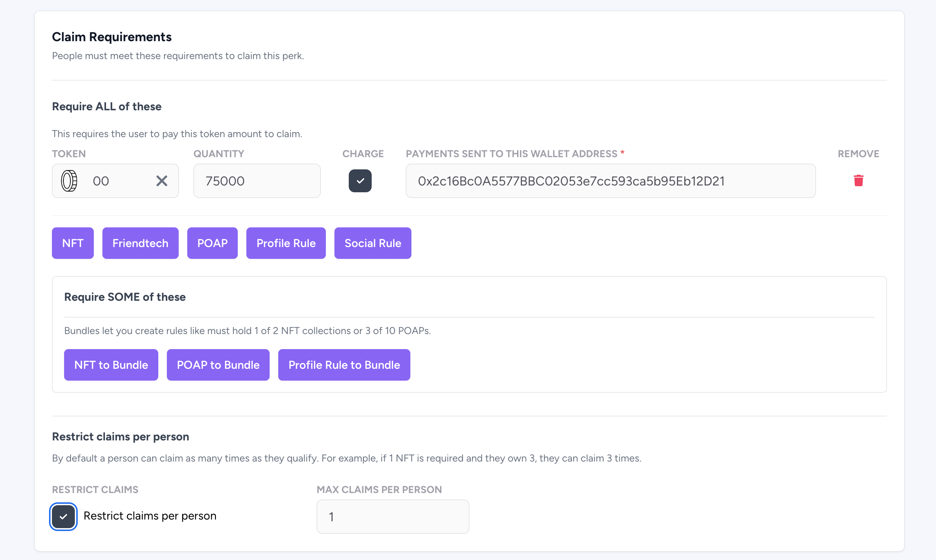Click Profile Rule to Bundle button

click(x=344, y=365)
